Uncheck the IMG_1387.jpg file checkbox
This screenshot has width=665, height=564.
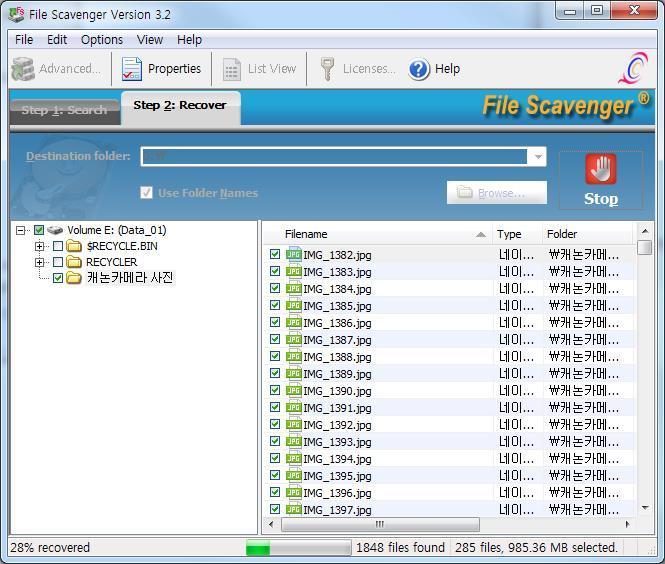pos(275,339)
